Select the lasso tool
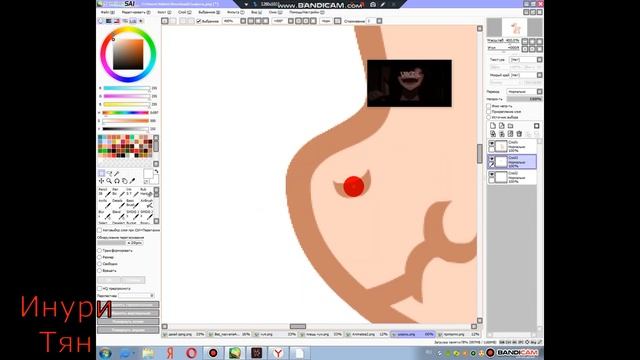640x360 pixels. (x=109, y=173)
